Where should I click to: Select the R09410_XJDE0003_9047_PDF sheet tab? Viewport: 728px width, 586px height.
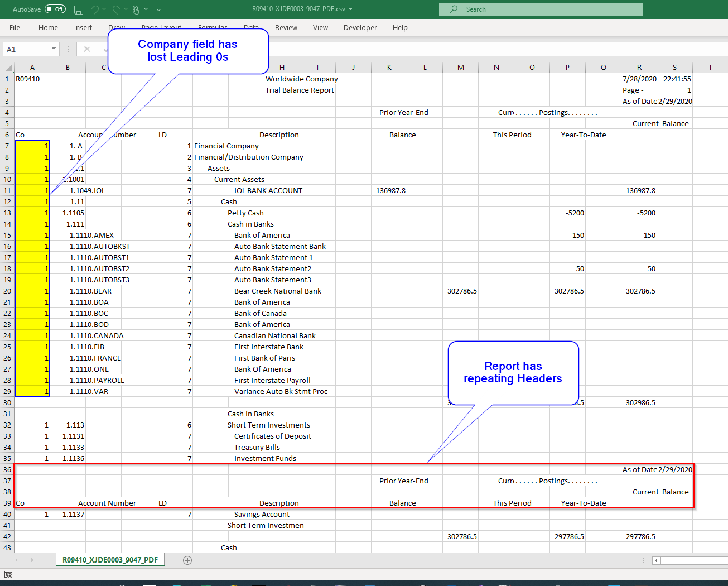109,559
